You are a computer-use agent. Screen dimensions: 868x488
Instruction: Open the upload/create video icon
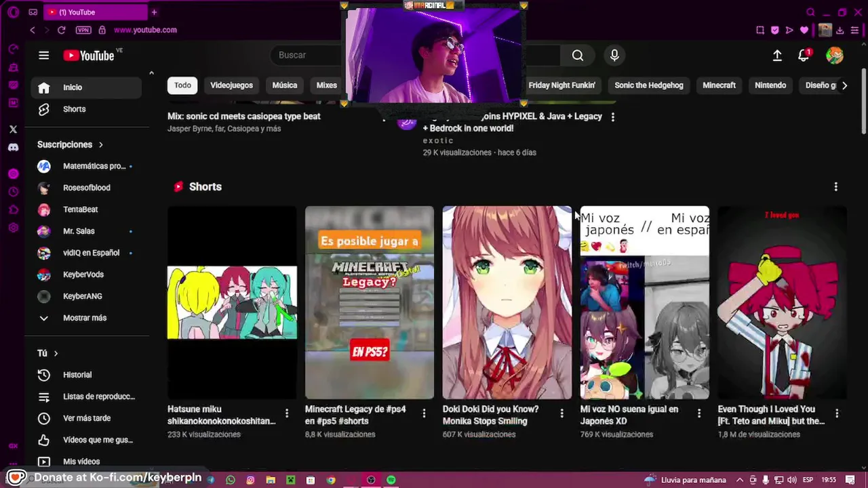(777, 56)
